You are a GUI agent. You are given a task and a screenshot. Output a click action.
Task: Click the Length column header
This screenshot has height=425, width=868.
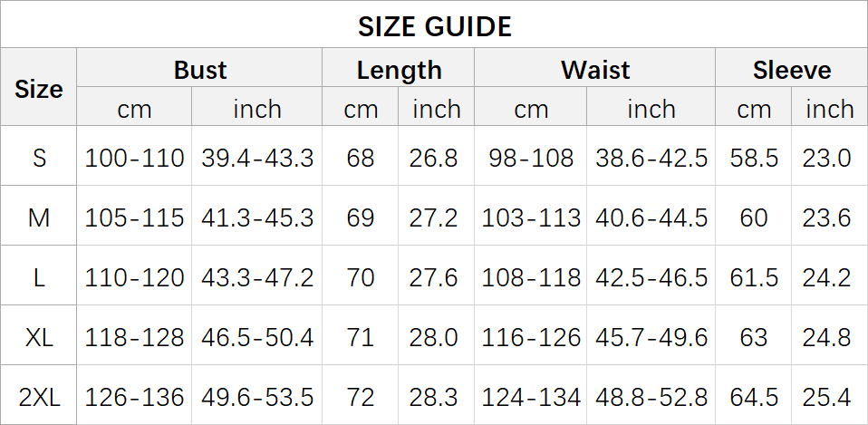(x=399, y=70)
